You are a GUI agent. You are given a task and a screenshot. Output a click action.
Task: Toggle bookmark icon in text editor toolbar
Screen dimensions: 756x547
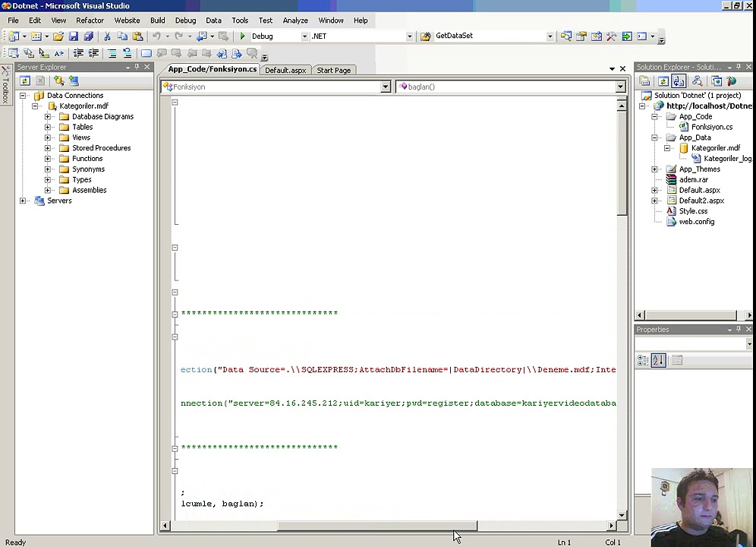pos(146,53)
